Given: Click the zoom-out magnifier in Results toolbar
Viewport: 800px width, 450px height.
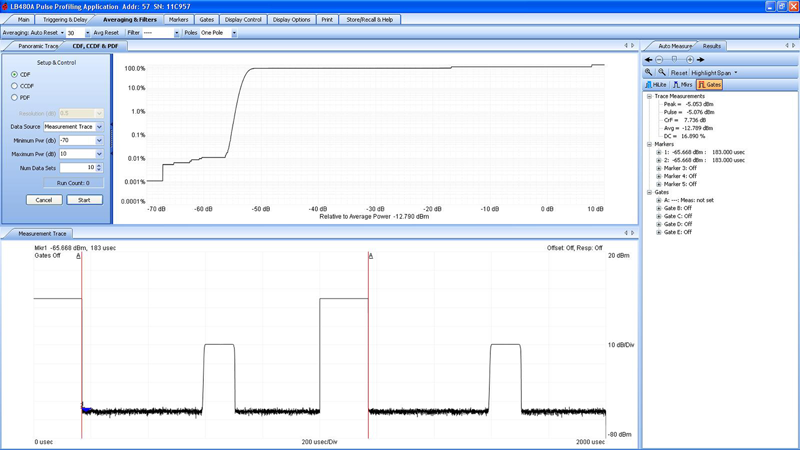Looking at the screenshot, I should coord(661,73).
